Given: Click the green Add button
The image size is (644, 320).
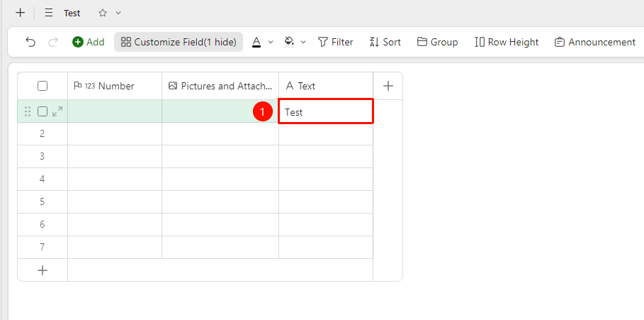Looking at the screenshot, I should click(89, 42).
